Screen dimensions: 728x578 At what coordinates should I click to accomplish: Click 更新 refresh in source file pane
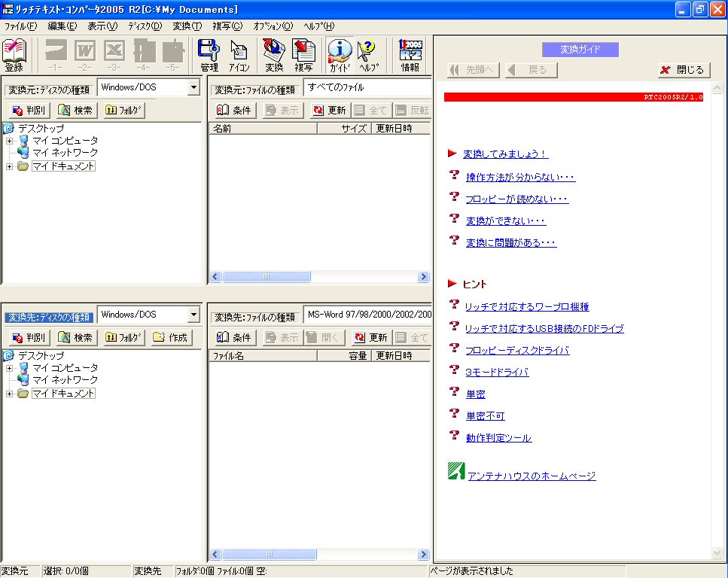330,111
